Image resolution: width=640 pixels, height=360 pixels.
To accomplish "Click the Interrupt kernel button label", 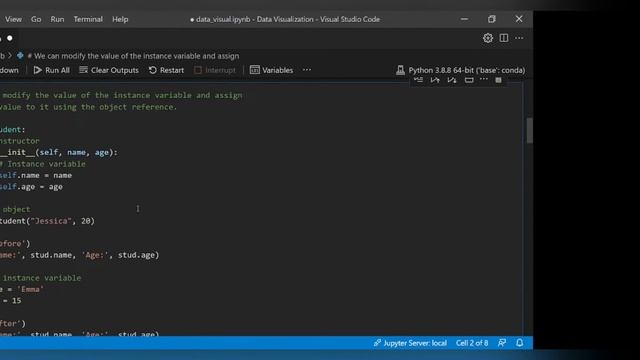I will click(x=220, y=70).
